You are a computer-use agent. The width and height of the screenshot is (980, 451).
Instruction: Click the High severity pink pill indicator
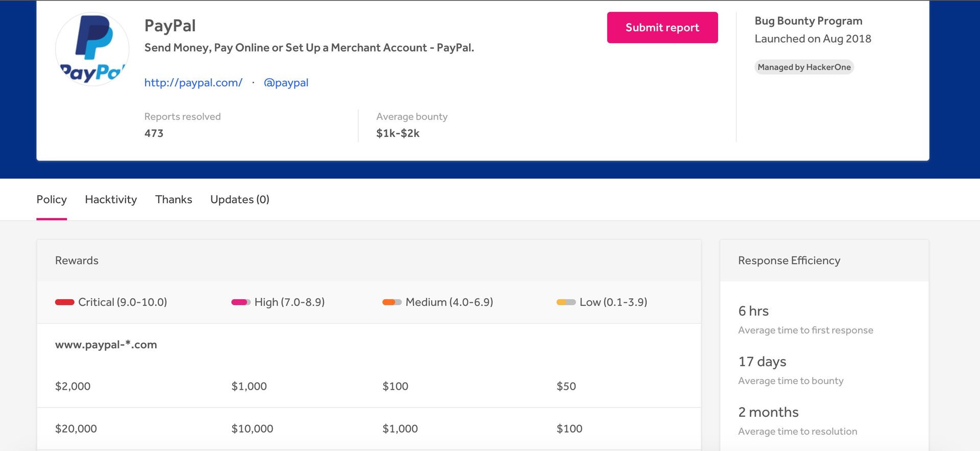pyautogui.click(x=241, y=302)
